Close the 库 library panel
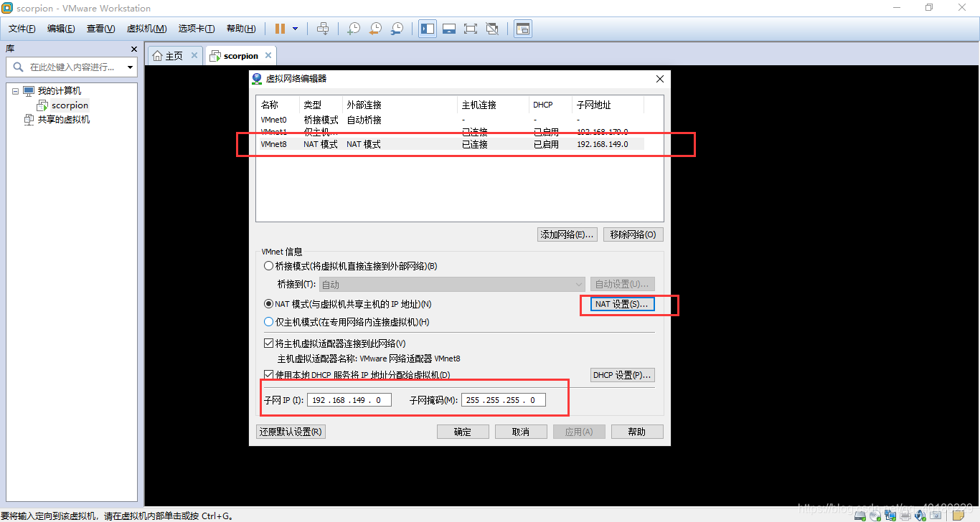The width and height of the screenshot is (980, 522). click(133, 49)
